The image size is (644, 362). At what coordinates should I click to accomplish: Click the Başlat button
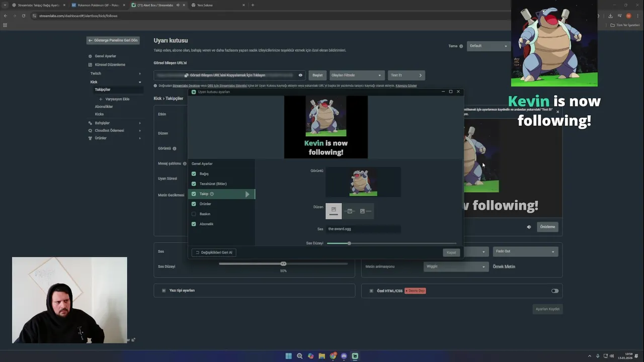click(x=317, y=75)
